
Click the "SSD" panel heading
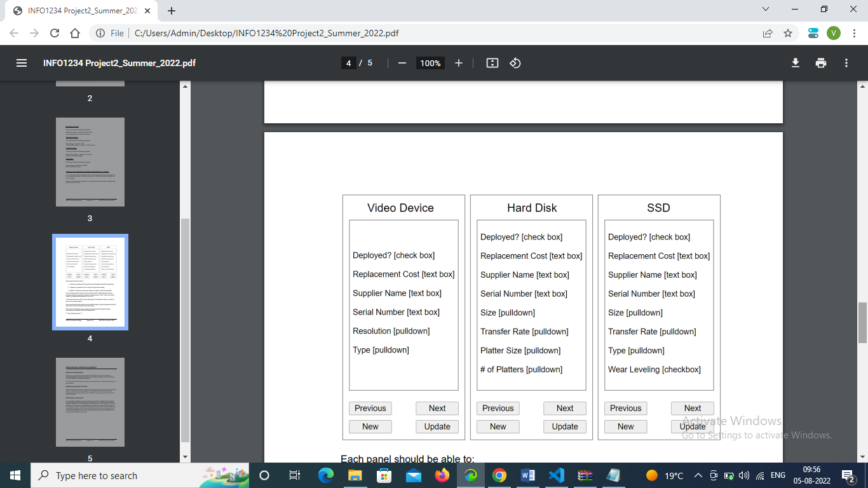click(658, 208)
